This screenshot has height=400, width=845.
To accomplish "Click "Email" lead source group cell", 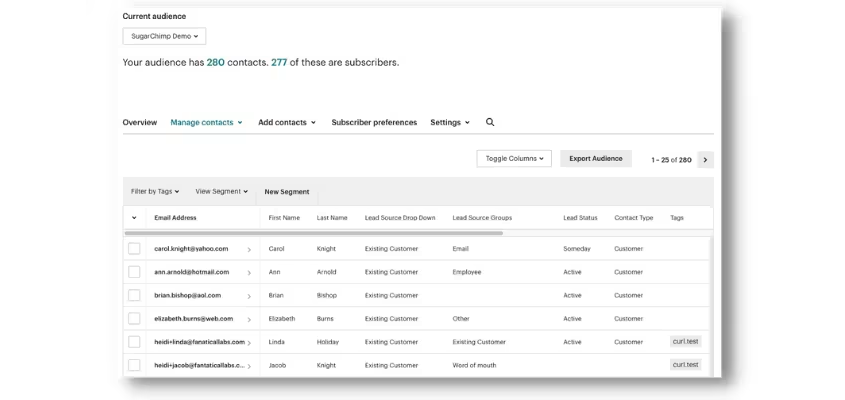I will point(460,249).
